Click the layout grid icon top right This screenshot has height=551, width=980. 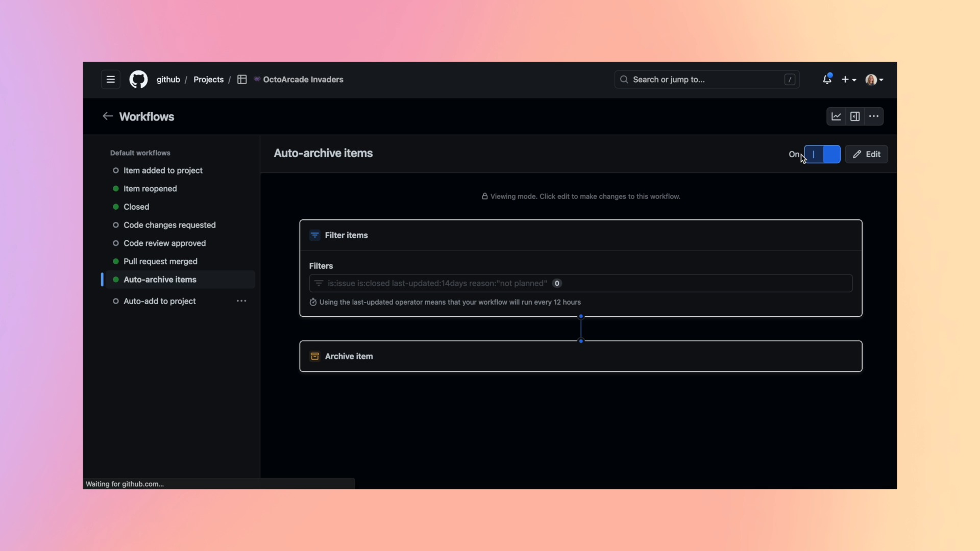tap(855, 116)
